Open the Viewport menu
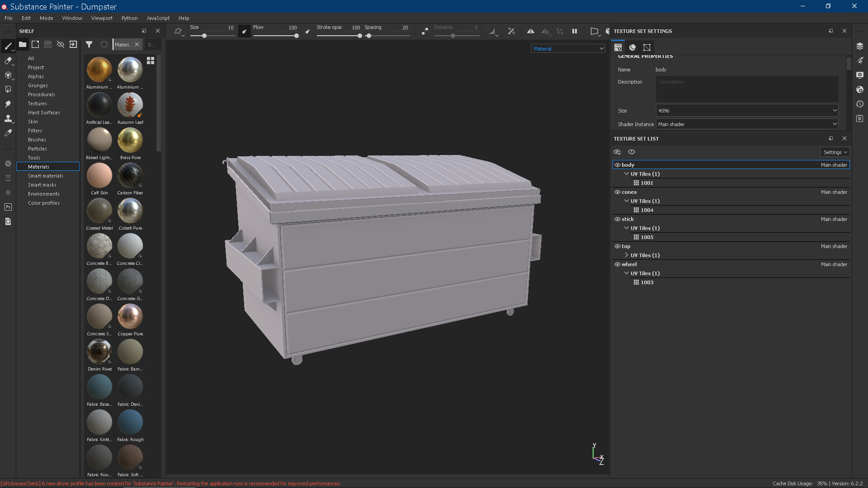Viewport: 868px width, 488px height. (101, 18)
